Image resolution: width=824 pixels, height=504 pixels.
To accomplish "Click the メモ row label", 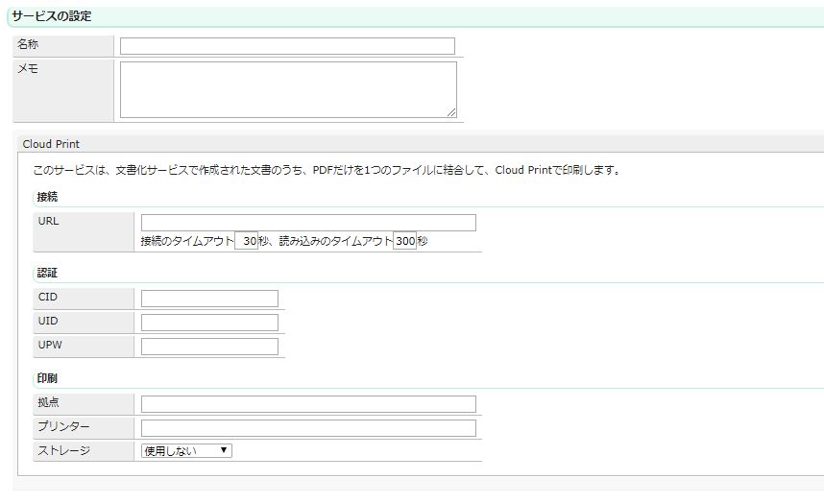I will [x=28, y=69].
